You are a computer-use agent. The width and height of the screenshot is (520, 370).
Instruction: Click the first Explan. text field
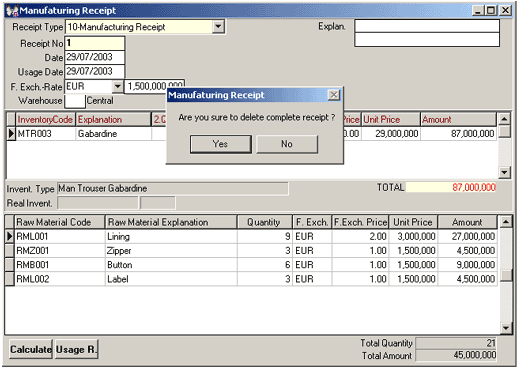(x=427, y=26)
